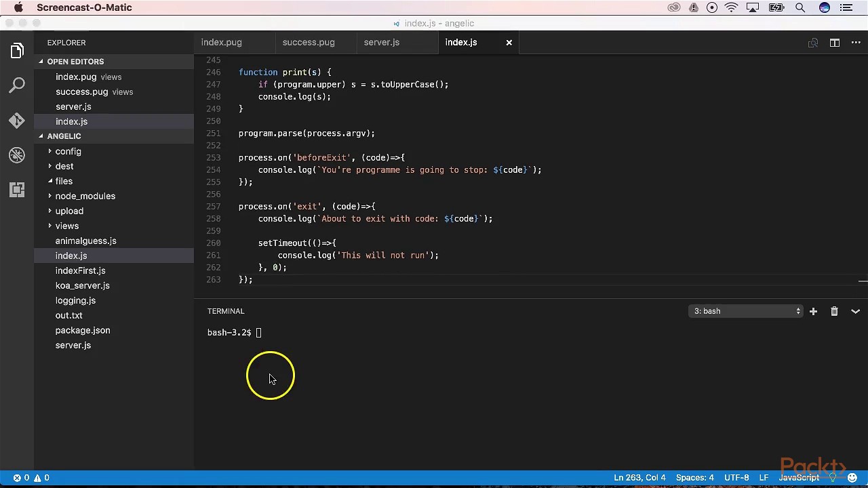The image size is (868, 488).
Task: Click the Wi-Fi icon in menu bar
Action: click(x=731, y=7)
